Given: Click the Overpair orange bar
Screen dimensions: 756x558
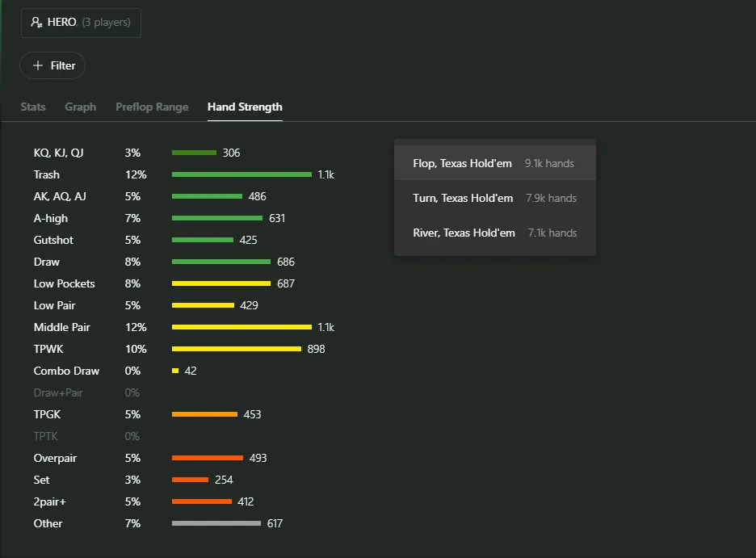Looking at the screenshot, I should (207, 458).
